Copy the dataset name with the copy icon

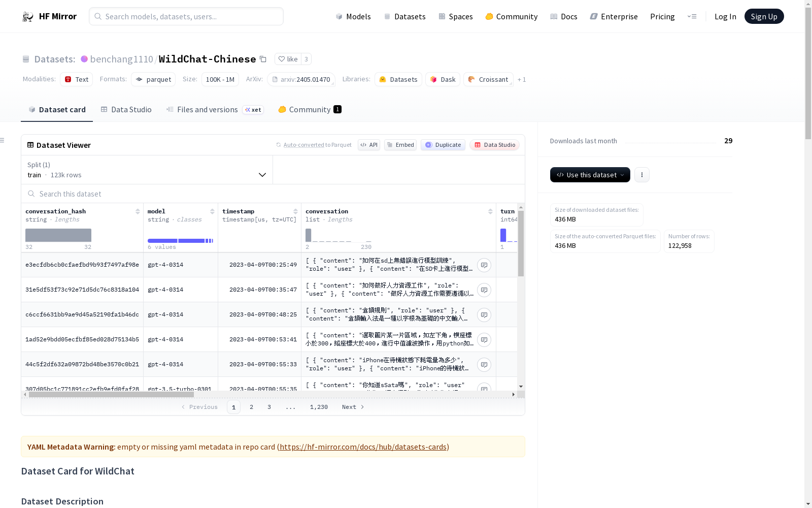click(263, 59)
